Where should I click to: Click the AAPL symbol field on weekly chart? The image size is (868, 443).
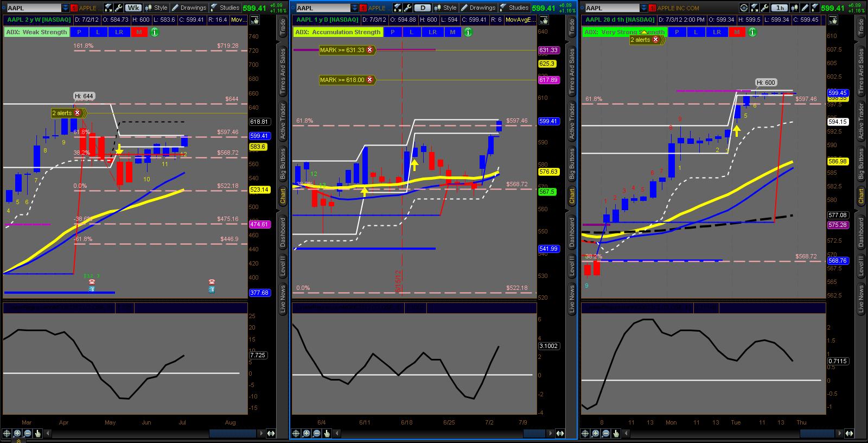tap(34, 8)
